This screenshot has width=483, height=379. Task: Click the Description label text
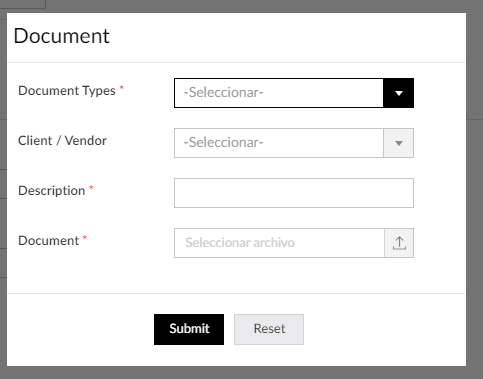[x=52, y=191]
